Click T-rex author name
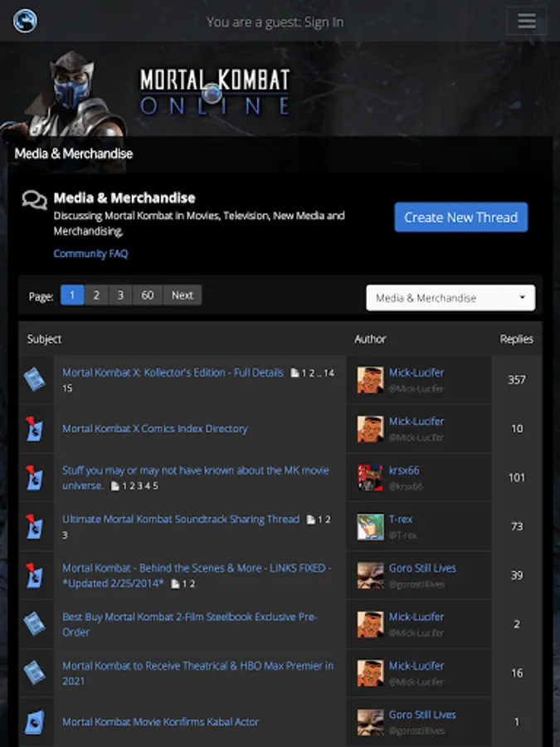Image resolution: width=560 pixels, height=747 pixels. pyautogui.click(x=401, y=520)
